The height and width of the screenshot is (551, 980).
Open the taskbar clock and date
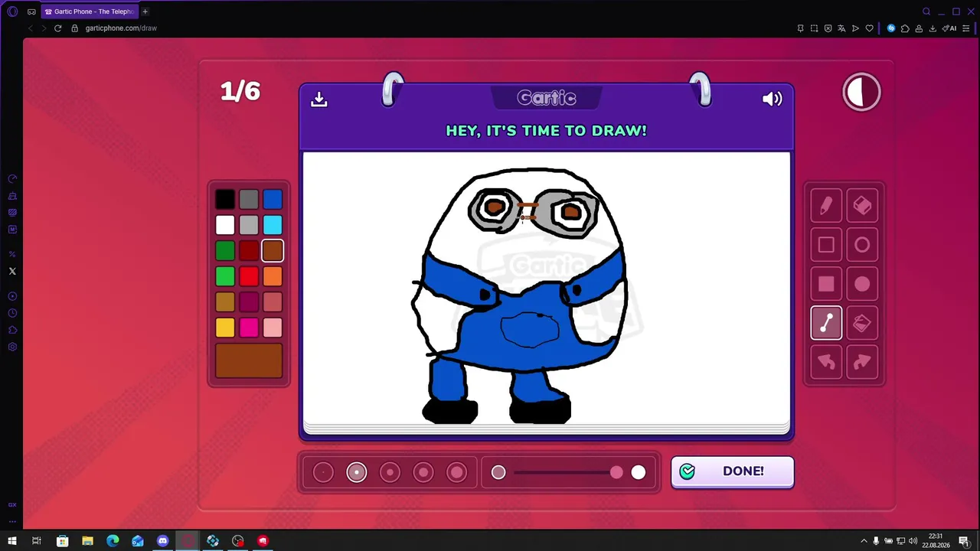936,541
